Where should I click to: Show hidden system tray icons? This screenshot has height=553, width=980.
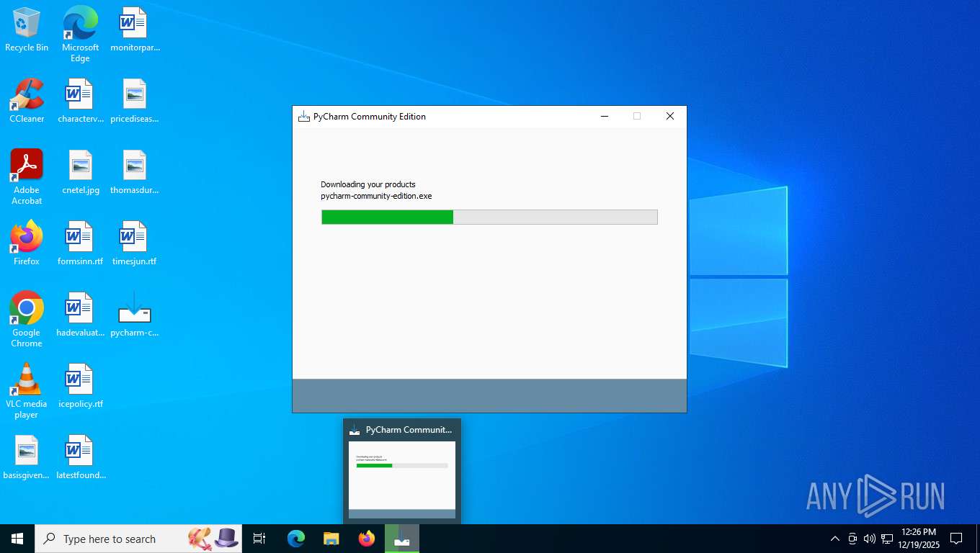coord(835,539)
